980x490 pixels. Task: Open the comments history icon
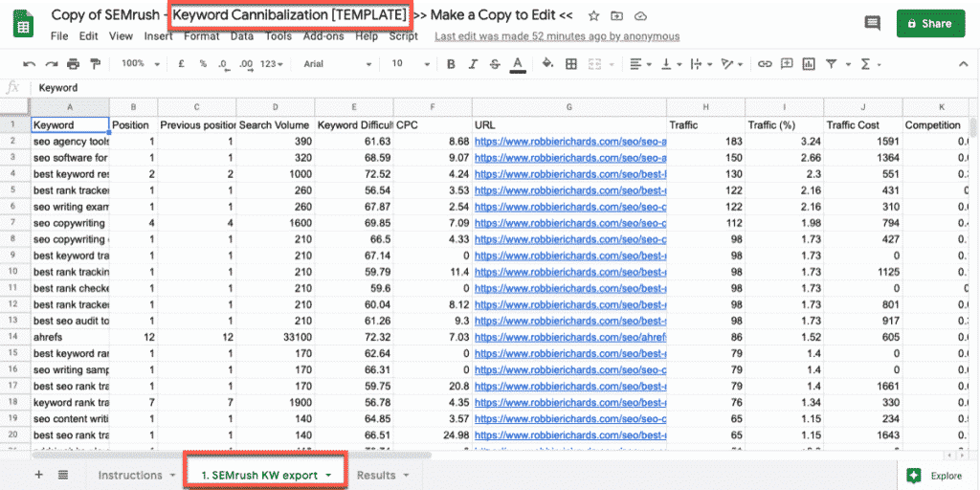click(x=871, y=24)
